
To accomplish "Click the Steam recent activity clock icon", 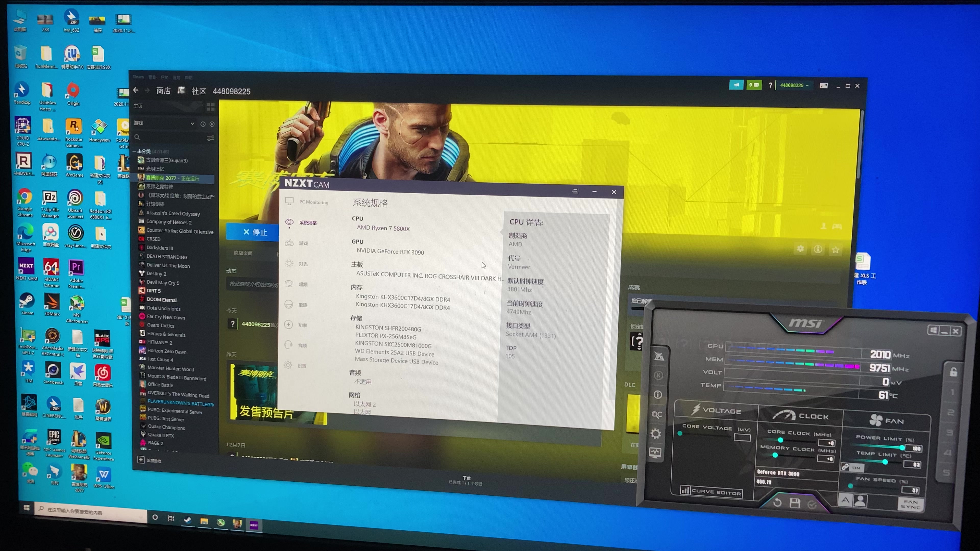I will [203, 124].
